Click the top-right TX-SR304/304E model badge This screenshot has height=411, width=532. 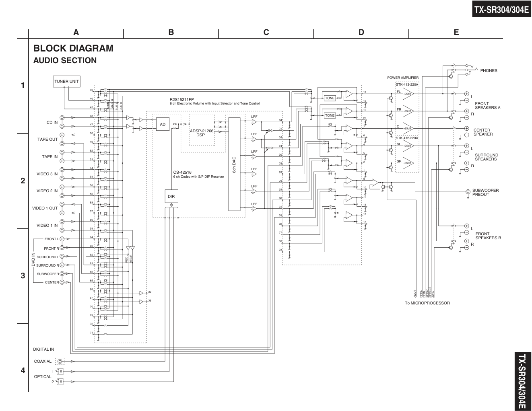click(501, 10)
